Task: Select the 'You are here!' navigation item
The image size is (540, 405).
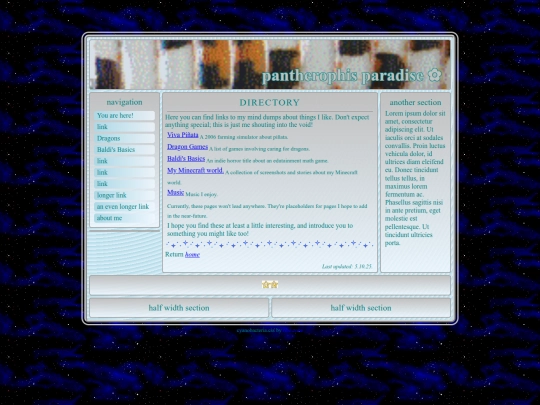Action: [x=124, y=116]
